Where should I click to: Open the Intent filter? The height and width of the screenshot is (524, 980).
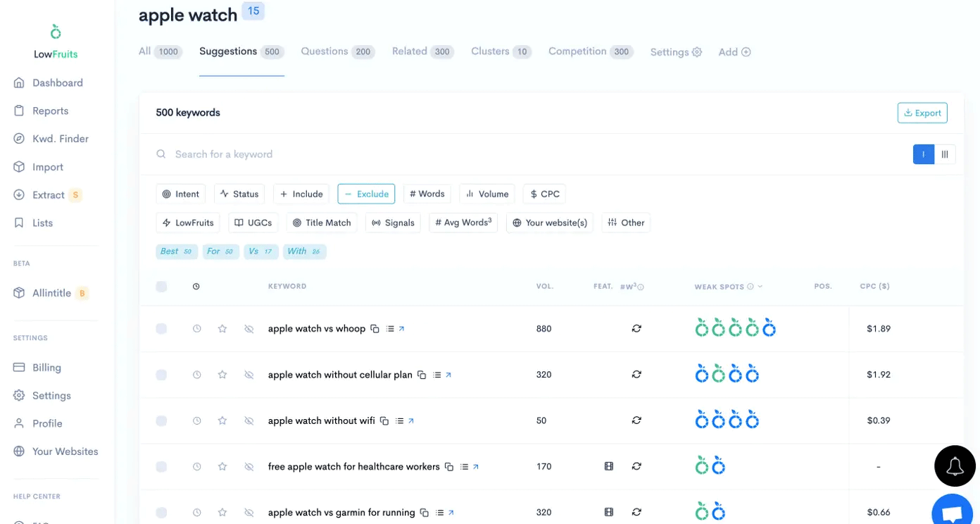click(x=181, y=194)
